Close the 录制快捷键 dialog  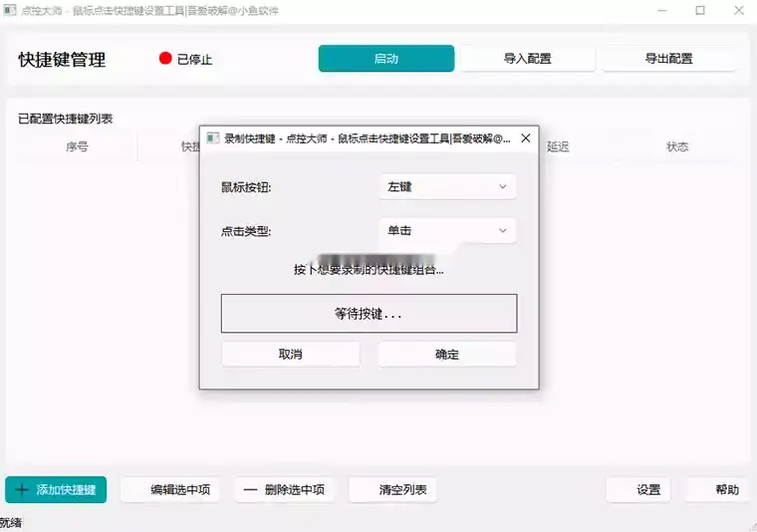click(x=525, y=138)
